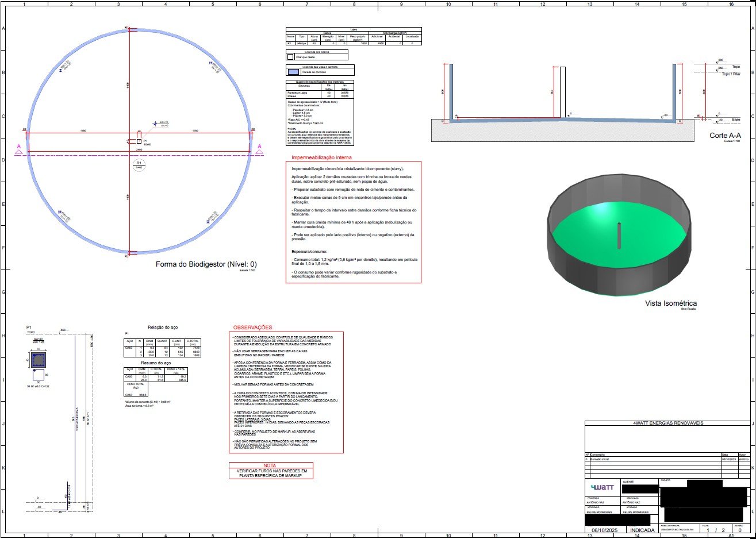The image size is (756, 539).
Task: Click the blue 'Parede de concreto' legend swatch
Action: coord(293,72)
